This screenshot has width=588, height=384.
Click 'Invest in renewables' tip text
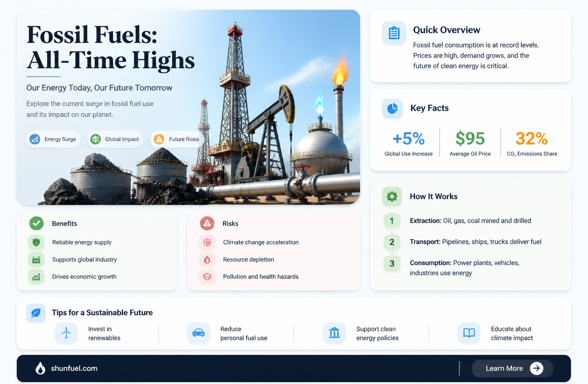pos(104,333)
